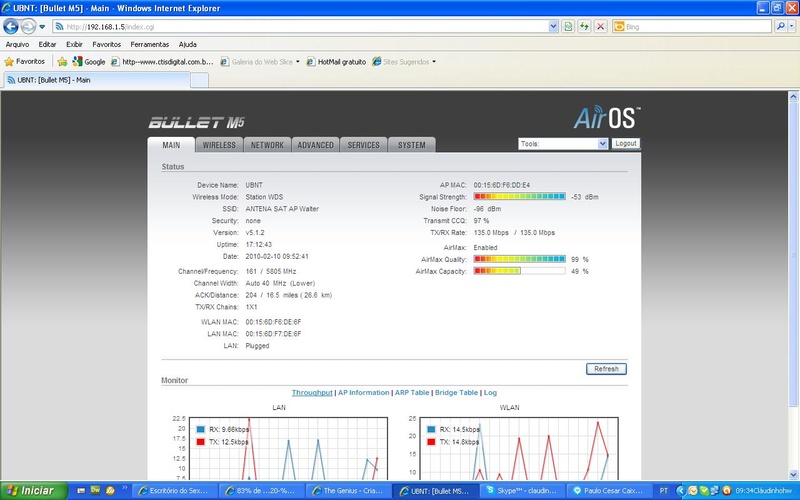The height and width of the screenshot is (500, 800).
Task: Click the Bullet M5 logo
Action: pyautogui.click(x=196, y=122)
